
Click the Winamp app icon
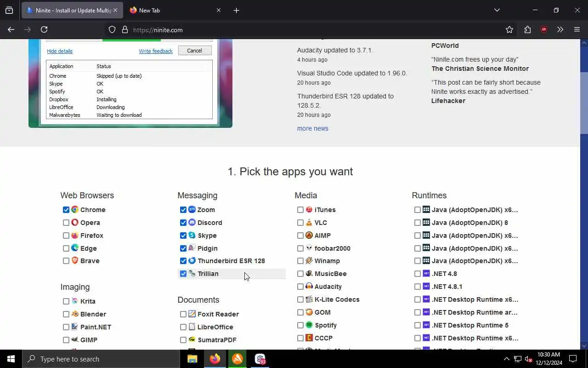(309, 260)
